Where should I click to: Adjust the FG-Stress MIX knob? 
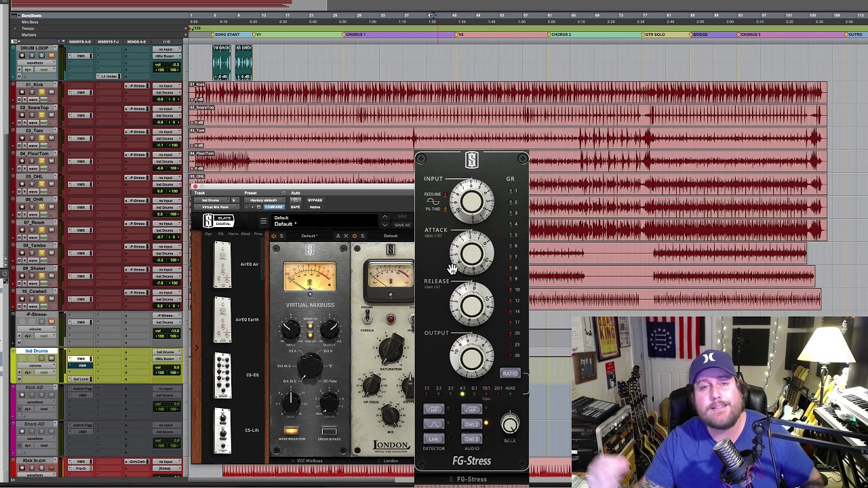tap(509, 424)
